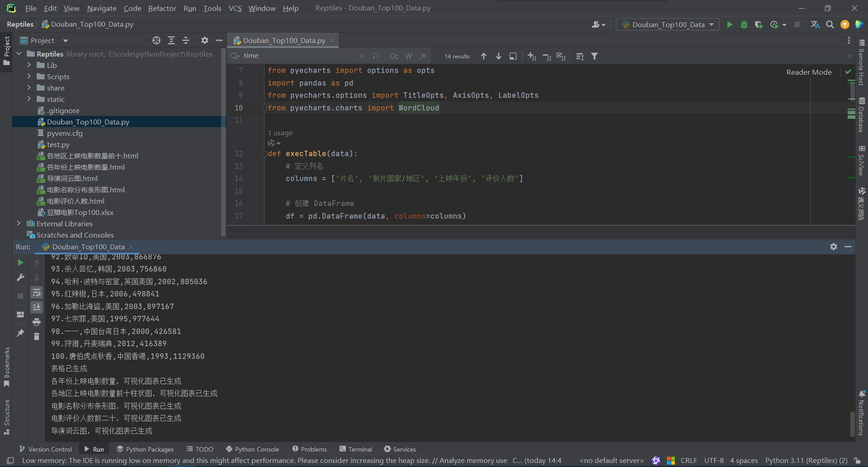Run with coverage icon in toolbar
This screenshot has height=467, width=868.
(x=759, y=24)
